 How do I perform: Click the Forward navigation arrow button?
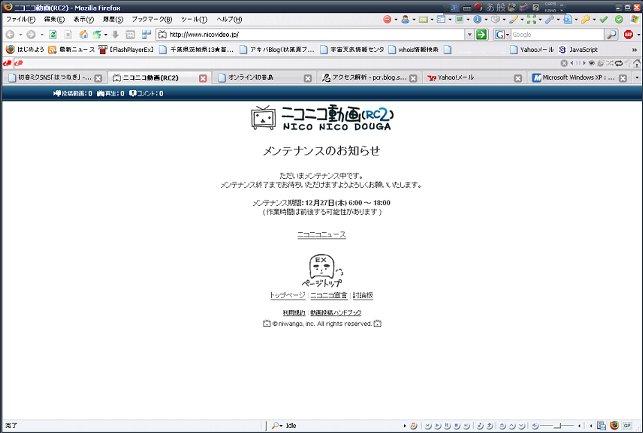(x=31, y=35)
